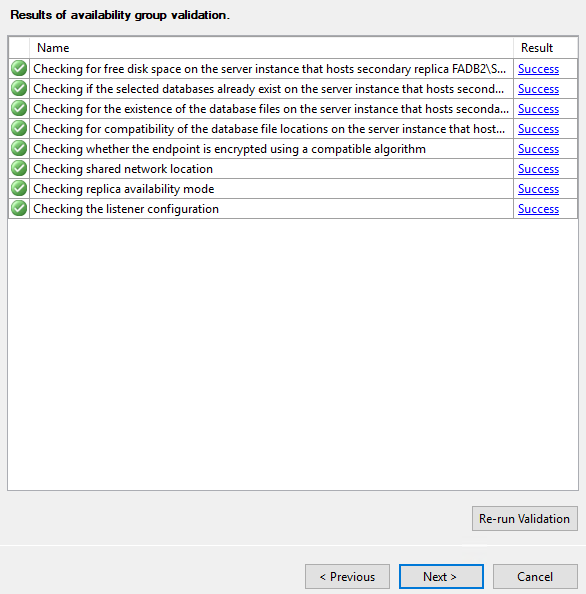Open Success link for endpoint encrypted check
This screenshot has width=586, height=594.
538,149
